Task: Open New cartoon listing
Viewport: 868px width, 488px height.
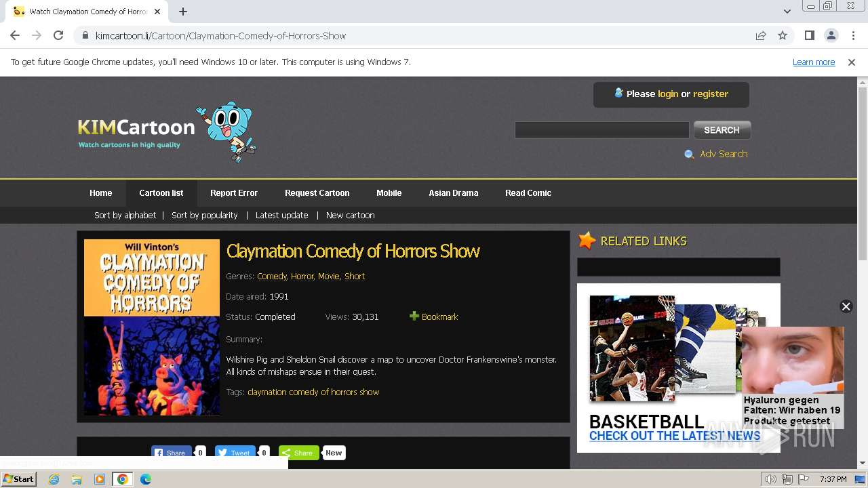Action: pos(351,215)
